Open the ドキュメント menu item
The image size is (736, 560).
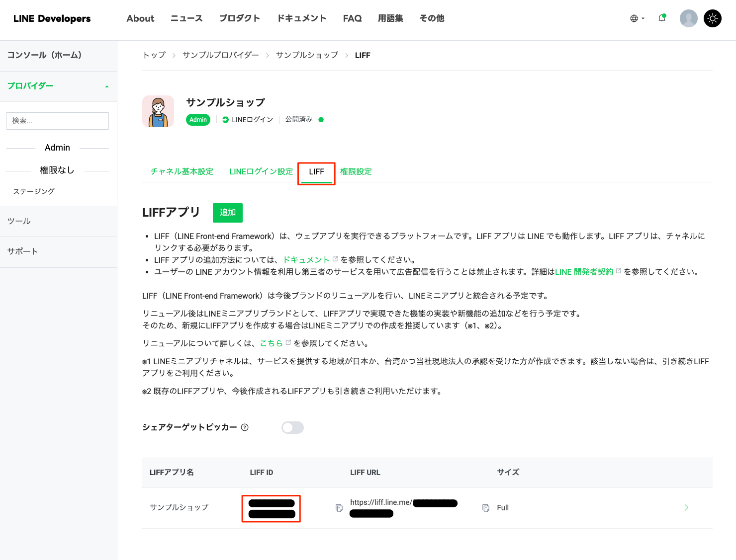coord(301,18)
